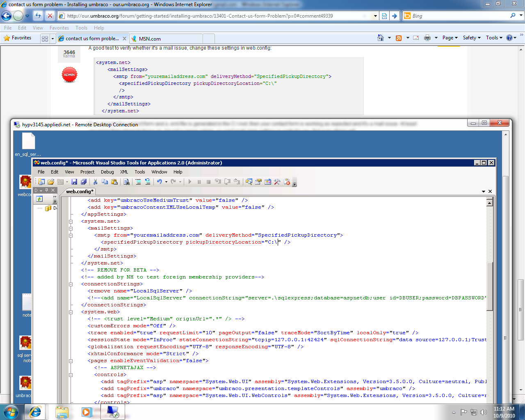This screenshot has width=525, height=420.
Task: Click the Break All pause icon
Action: (x=199, y=182)
